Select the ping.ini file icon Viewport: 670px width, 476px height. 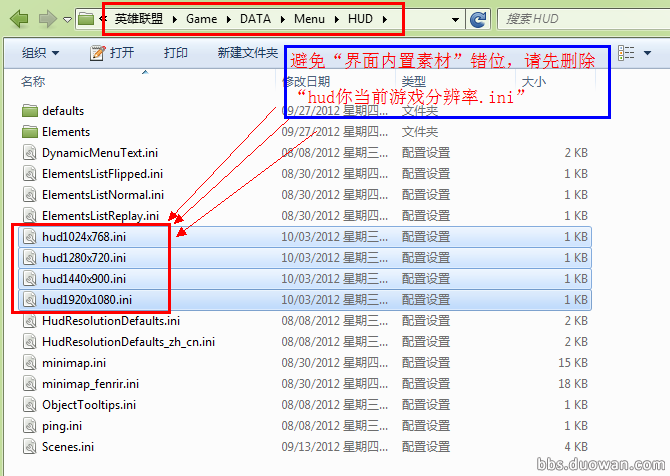[29, 426]
